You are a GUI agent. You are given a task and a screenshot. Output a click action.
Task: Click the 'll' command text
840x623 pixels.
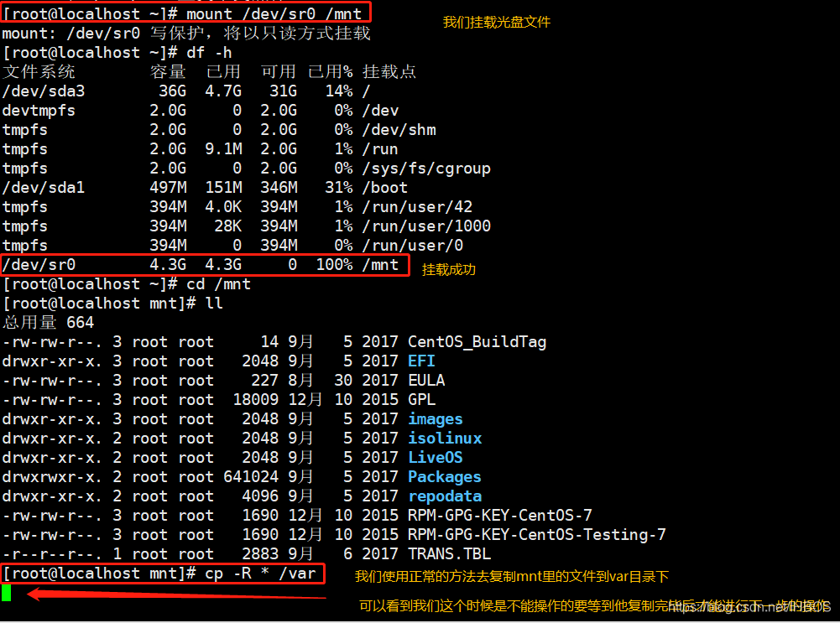coord(214,303)
